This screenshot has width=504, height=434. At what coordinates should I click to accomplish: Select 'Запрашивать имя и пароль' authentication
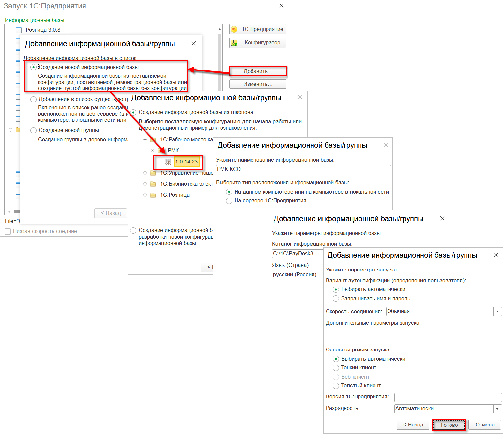coord(336,299)
